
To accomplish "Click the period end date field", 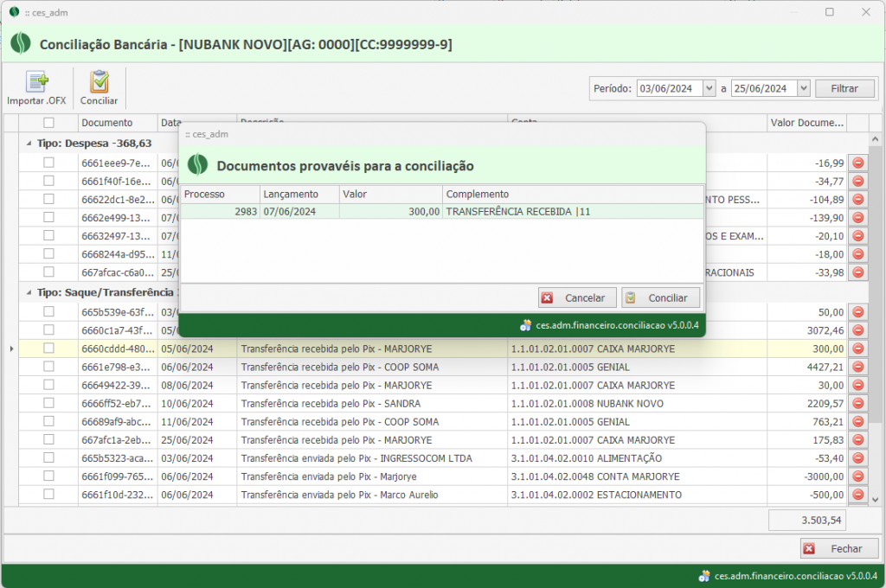I will tap(765, 89).
